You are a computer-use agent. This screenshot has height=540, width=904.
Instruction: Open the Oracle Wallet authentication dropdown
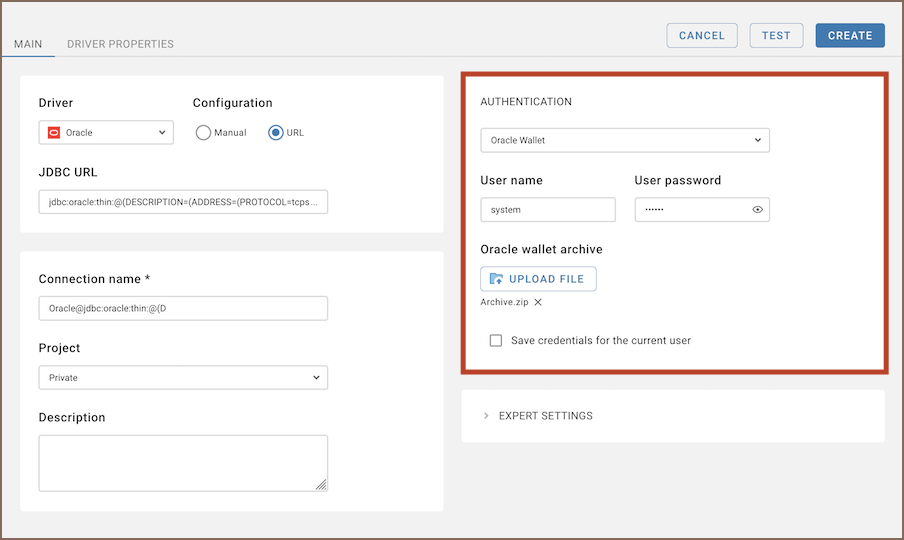coord(624,140)
